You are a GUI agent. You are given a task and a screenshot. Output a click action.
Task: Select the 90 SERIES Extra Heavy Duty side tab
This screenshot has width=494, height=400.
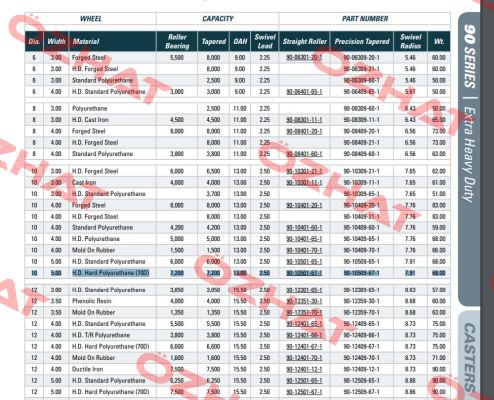[469, 158]
